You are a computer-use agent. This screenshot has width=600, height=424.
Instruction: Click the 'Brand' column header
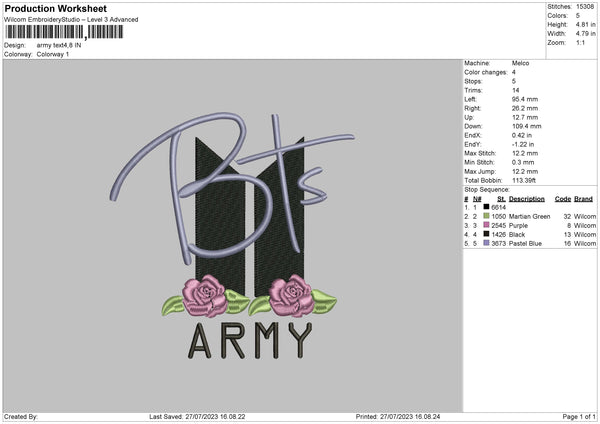tap(583, 199)
